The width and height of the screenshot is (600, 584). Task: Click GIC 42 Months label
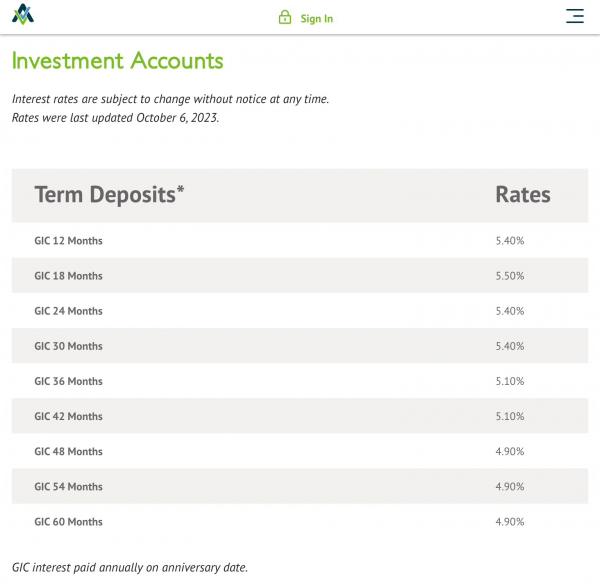(x=68, y=416)
